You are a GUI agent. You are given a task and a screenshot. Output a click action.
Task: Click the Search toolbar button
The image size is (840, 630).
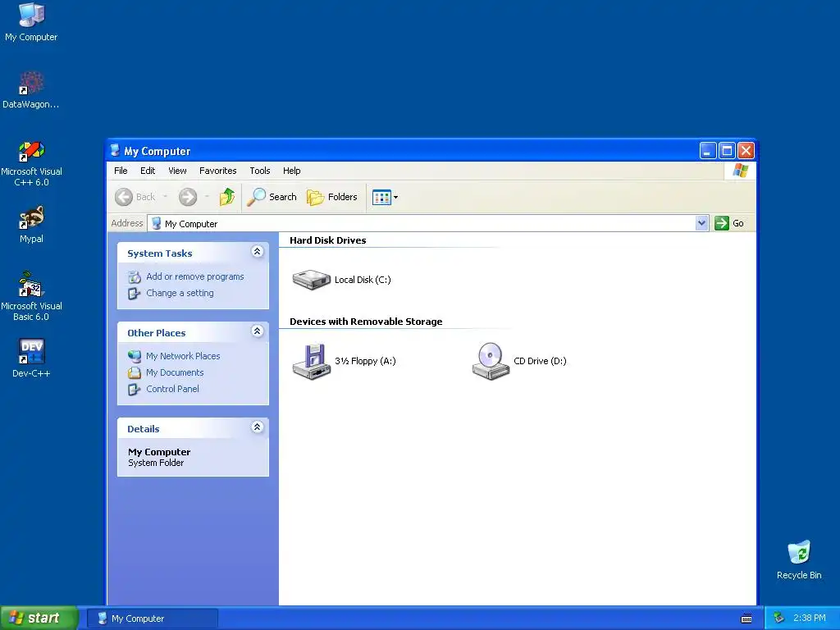point(272,197)
